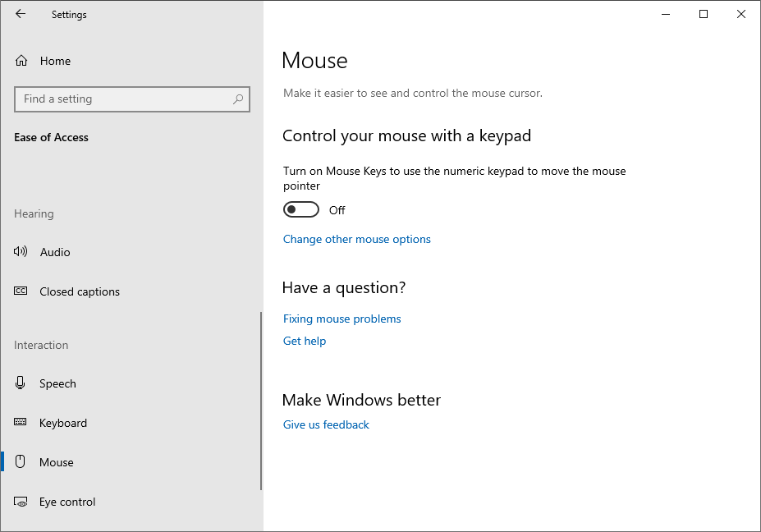Viewport: 761px width, 532px height.
Task: Click the Home house icon
Action: coord(21,61)
